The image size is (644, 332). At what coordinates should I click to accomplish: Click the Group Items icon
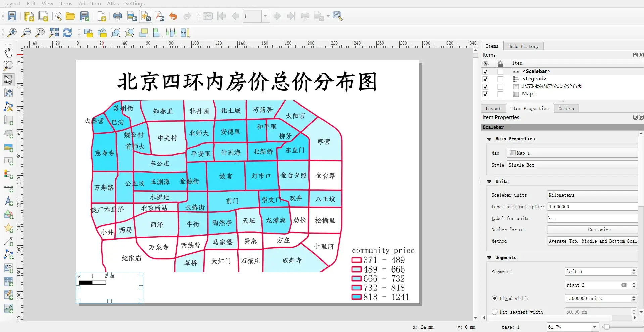116,33
